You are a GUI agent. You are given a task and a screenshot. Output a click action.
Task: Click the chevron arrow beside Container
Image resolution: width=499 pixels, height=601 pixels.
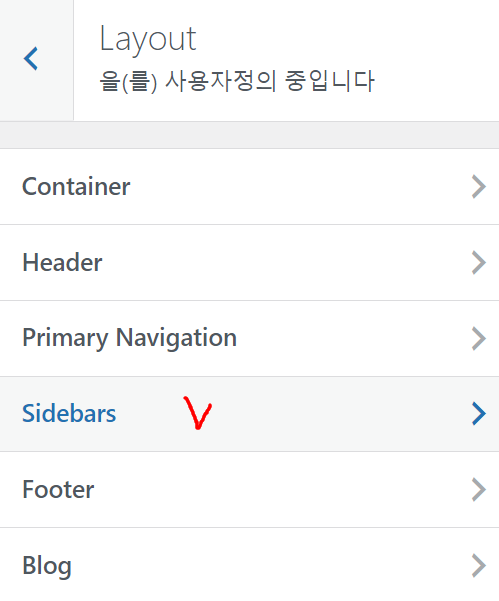479,187
